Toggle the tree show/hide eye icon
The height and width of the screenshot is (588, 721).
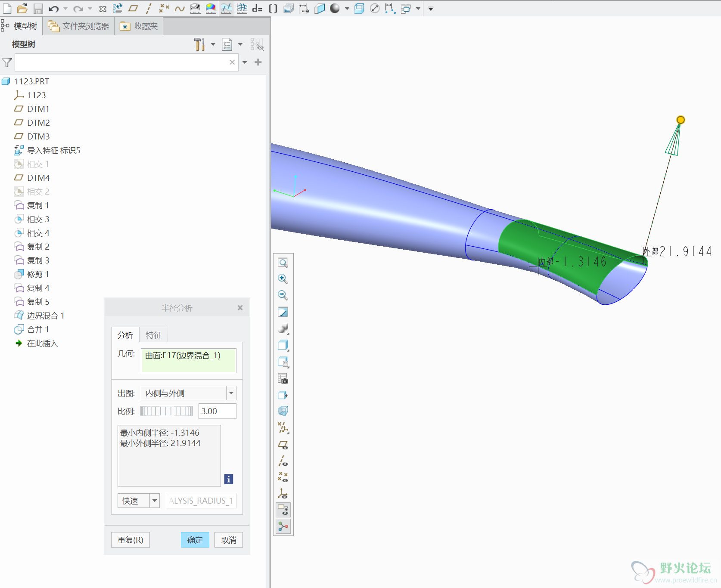pos(257,44)
